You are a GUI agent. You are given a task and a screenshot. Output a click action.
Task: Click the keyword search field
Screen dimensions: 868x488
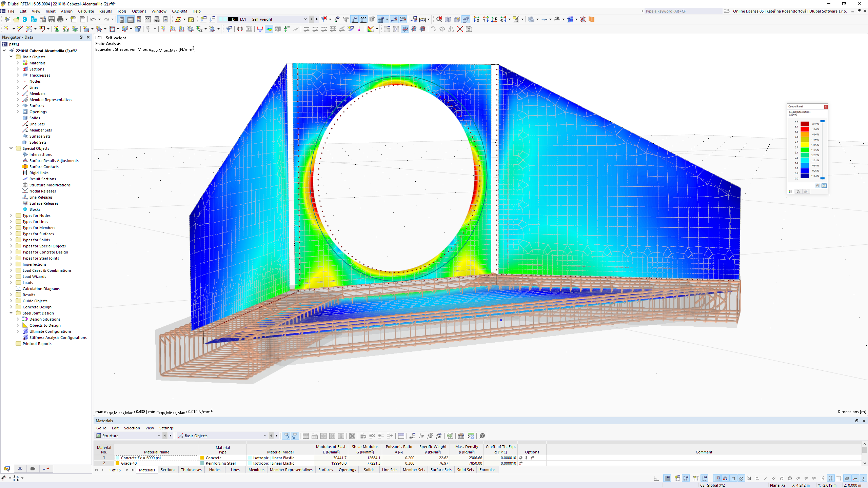coord(682,11)
